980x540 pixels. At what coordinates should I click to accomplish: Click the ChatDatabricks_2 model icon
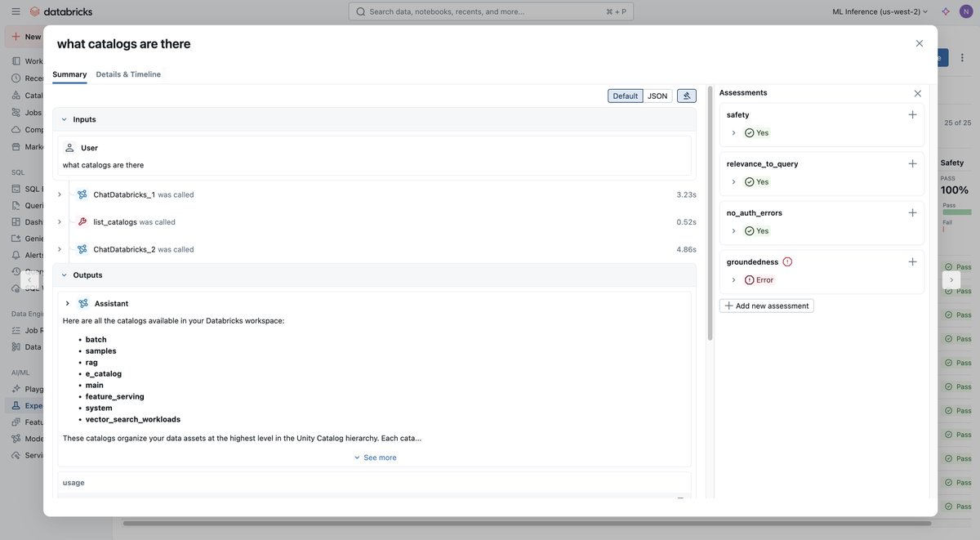(82, 249)
